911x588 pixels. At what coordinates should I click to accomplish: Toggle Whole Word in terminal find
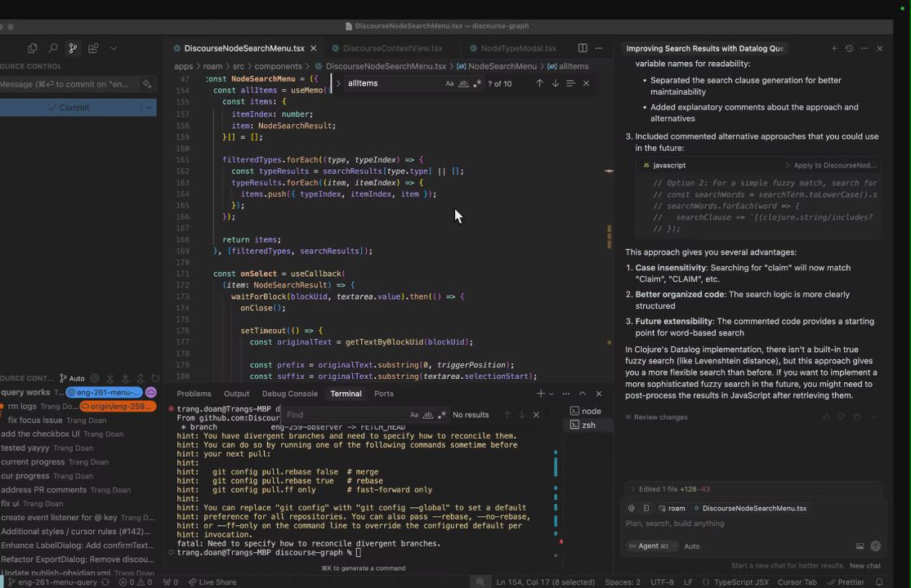point(428,415)
